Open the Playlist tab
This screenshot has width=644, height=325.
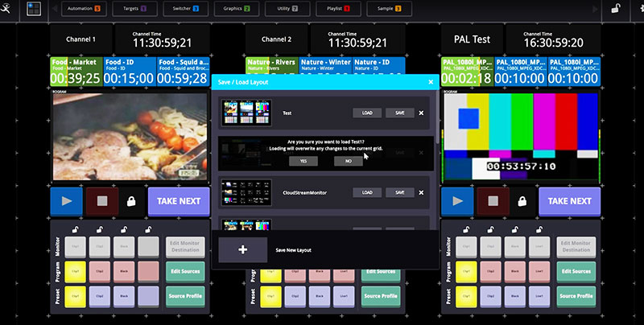tap(333, 10)
